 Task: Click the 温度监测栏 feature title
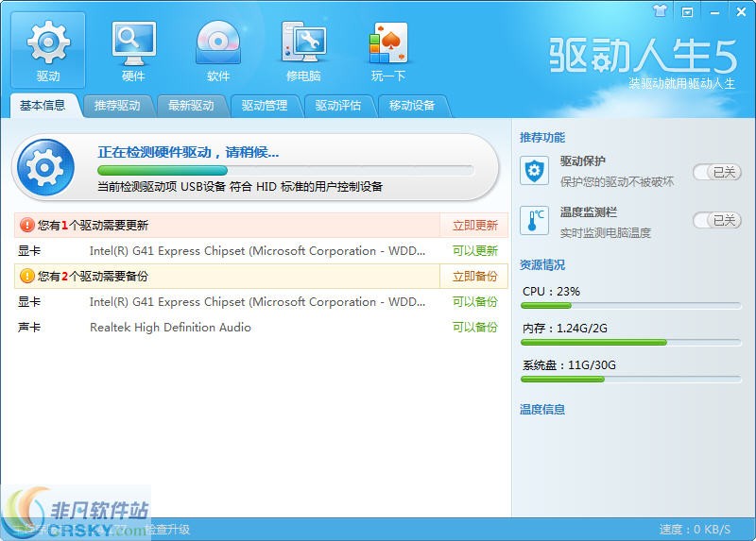[588, 212]
